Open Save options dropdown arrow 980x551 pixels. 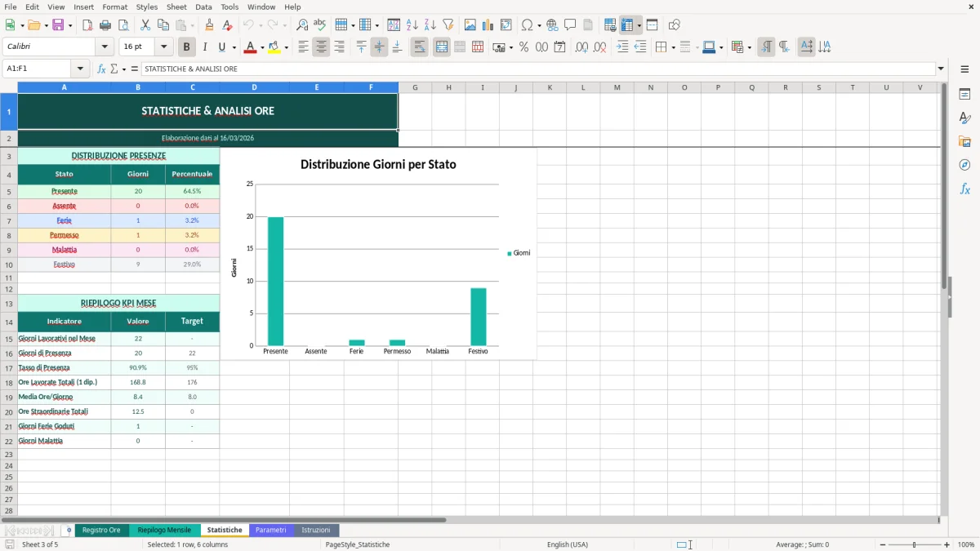pyautogui.click(x=69, y=25)
